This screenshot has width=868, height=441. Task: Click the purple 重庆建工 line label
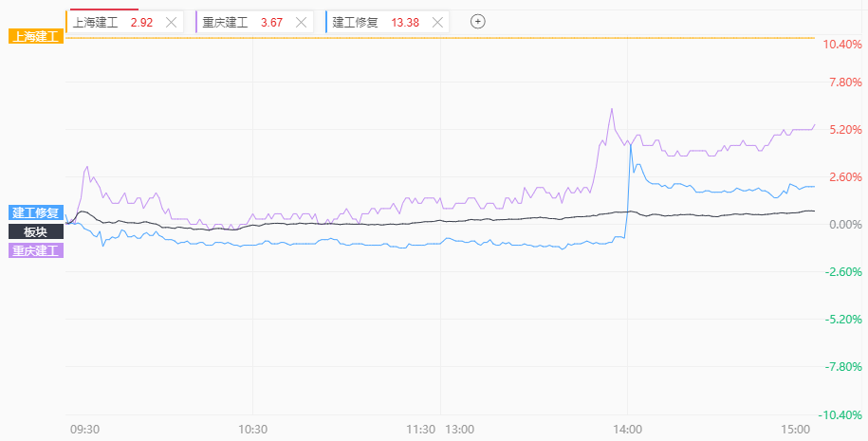(x=36, y=250)
